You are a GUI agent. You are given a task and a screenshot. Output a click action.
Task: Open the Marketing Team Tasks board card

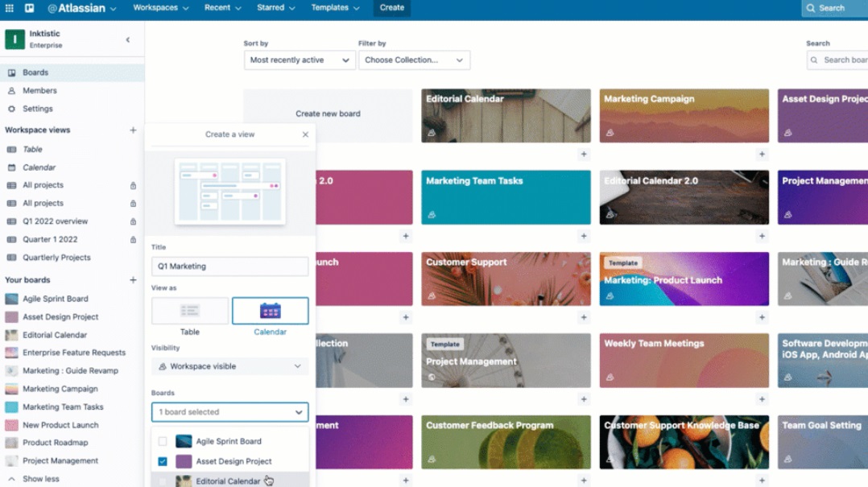tap(506, 197)
